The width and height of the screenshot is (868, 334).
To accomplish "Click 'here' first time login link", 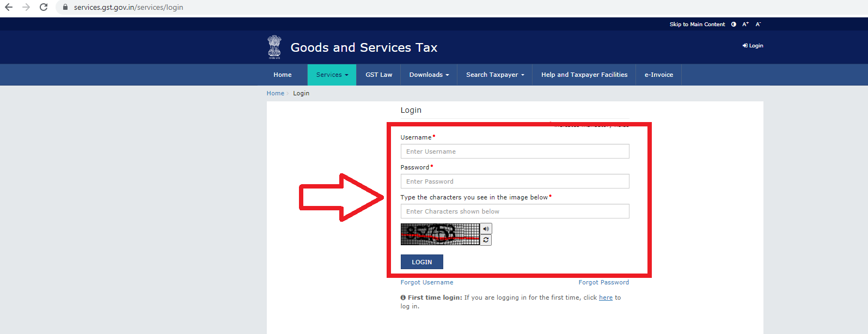I will tap(606, 297).
